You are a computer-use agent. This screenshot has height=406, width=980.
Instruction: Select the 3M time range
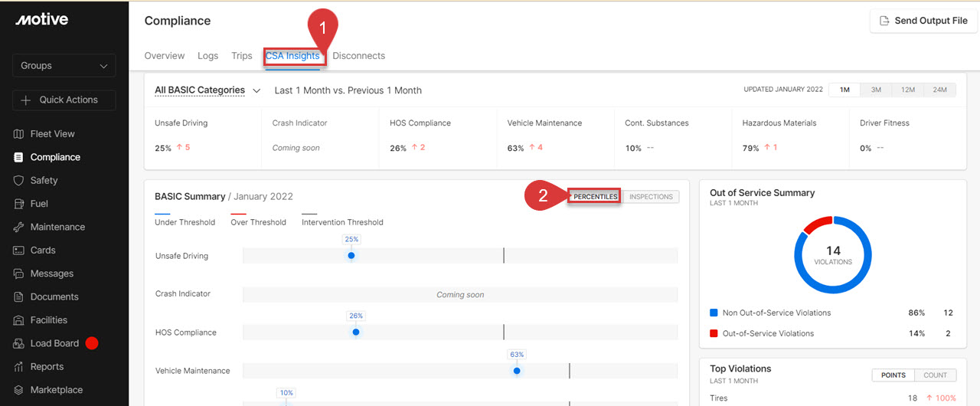tap(876, 90)
